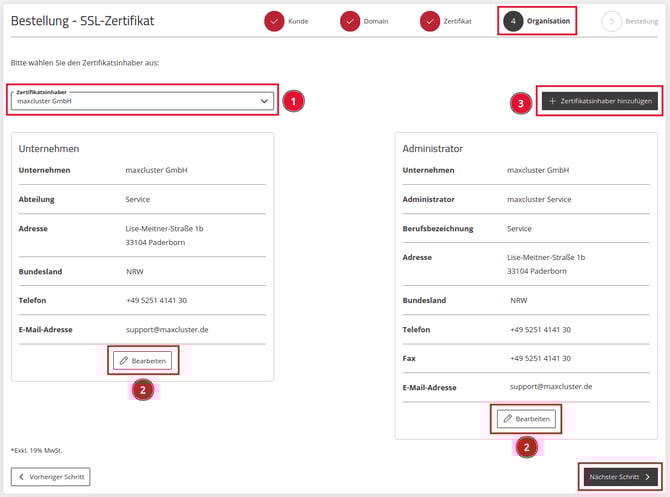Click the Domain step checkmark circle
The width and height of the screenshot is (670, 497).
[x=350, y=21]
